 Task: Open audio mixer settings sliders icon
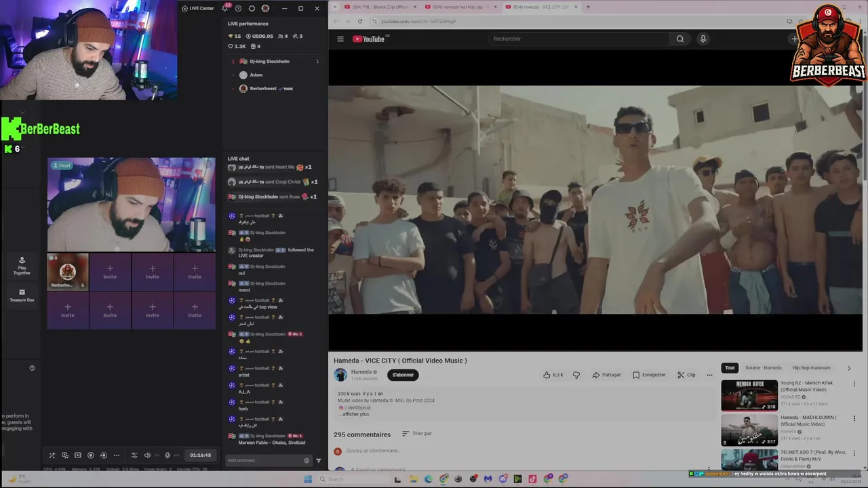(134, 455)
